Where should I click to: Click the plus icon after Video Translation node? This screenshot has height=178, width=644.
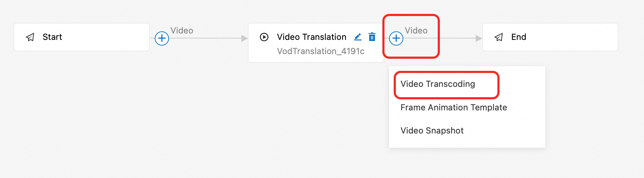pyautogui.click(x=396, y=38)
